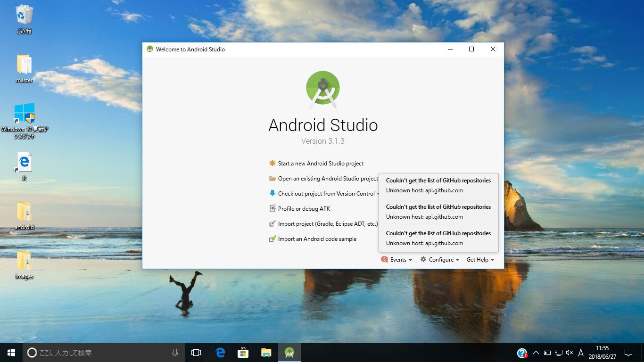Open the Configure dropdown menu
This screenshot has width=644, height=362.
click(440, 260)
